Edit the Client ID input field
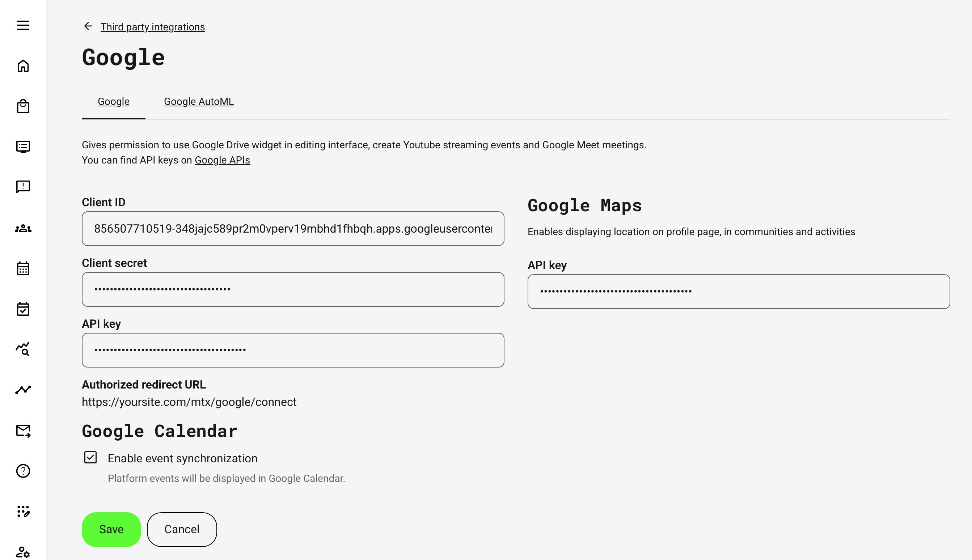 tap(292, 228)
